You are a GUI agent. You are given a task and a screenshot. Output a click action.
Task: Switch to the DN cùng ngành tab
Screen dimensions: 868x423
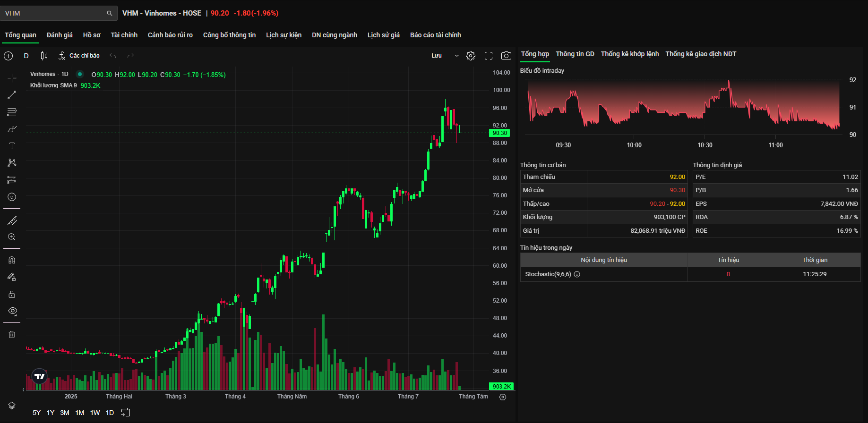point(335,35)
